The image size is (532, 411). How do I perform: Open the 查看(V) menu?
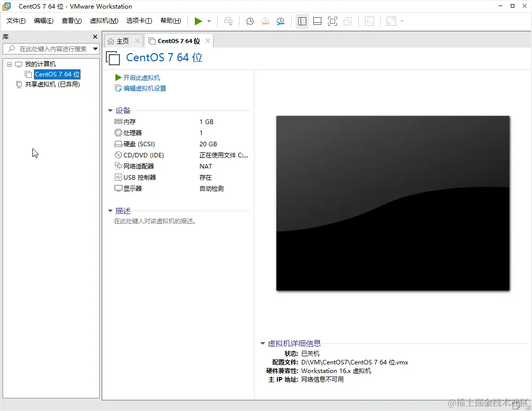click(x=71, y=21)
